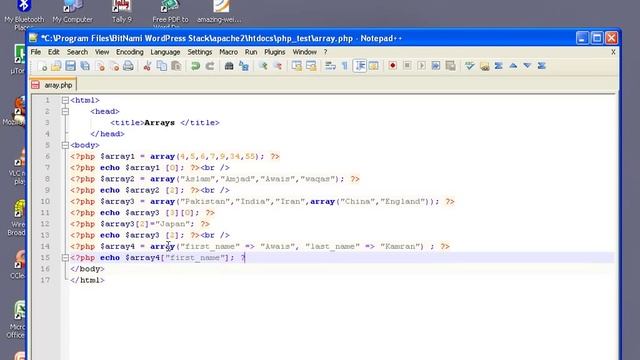Run macro multiple times icon
Viewport: 640px width, 360px height.
tap(436, 66)
